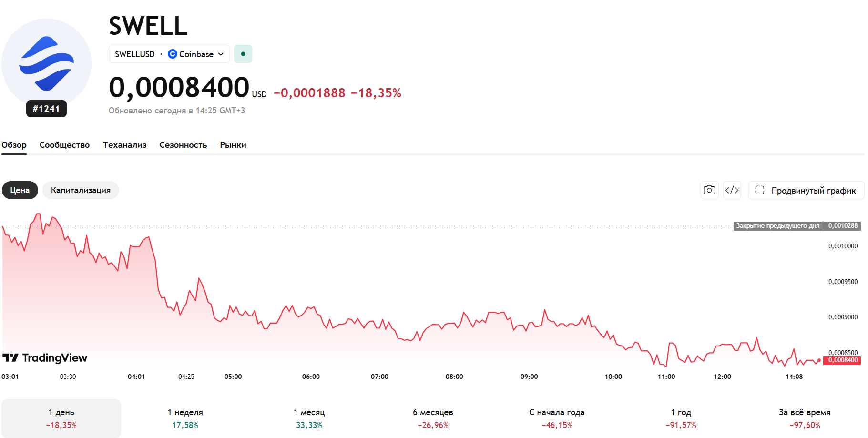868x438 pixels.
Task: Open the Продвинутый график advanced chart
Action: point(806,190)
